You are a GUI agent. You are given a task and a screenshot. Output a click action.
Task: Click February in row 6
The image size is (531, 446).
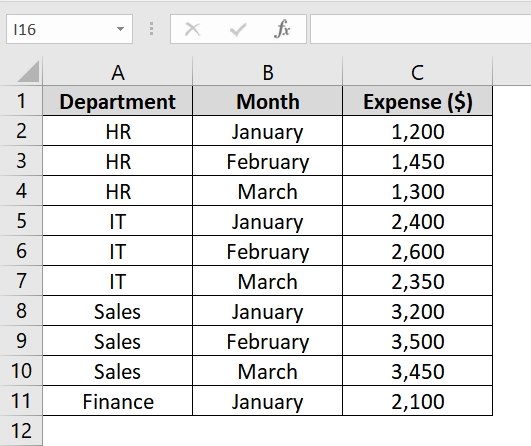pyautogui.click(x=268, y=251)
